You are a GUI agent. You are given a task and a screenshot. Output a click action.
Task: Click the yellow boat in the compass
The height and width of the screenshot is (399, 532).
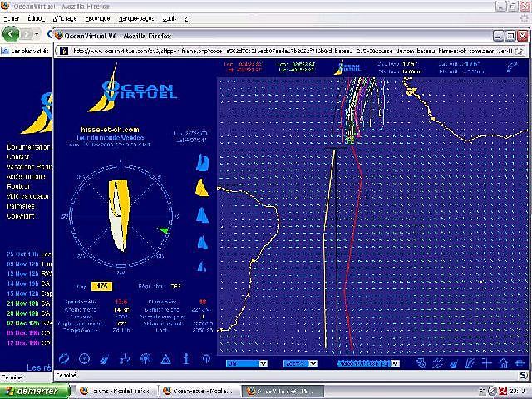119,215
